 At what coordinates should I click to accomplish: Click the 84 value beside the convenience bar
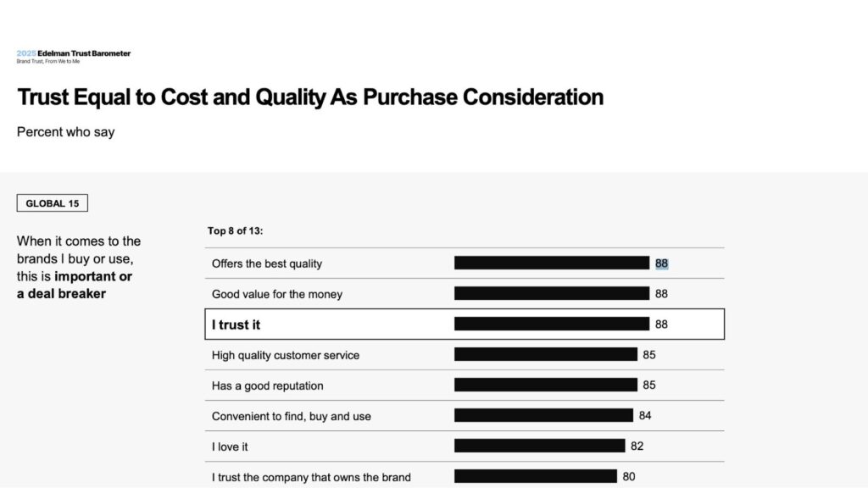point(645,416)
